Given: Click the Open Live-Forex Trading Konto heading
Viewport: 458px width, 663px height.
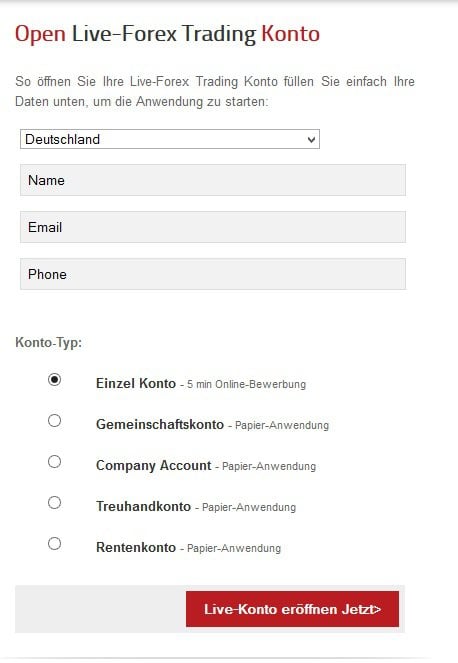Looking at the screenshot, I should 167,34.
